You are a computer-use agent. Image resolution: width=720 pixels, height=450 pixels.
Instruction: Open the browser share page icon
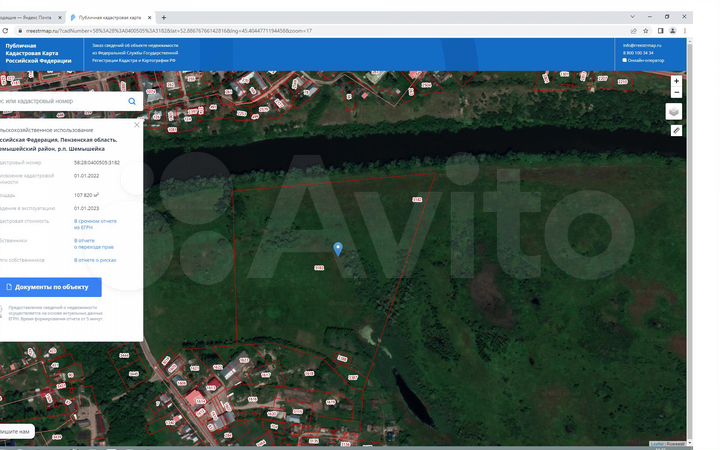pos(634,31)
